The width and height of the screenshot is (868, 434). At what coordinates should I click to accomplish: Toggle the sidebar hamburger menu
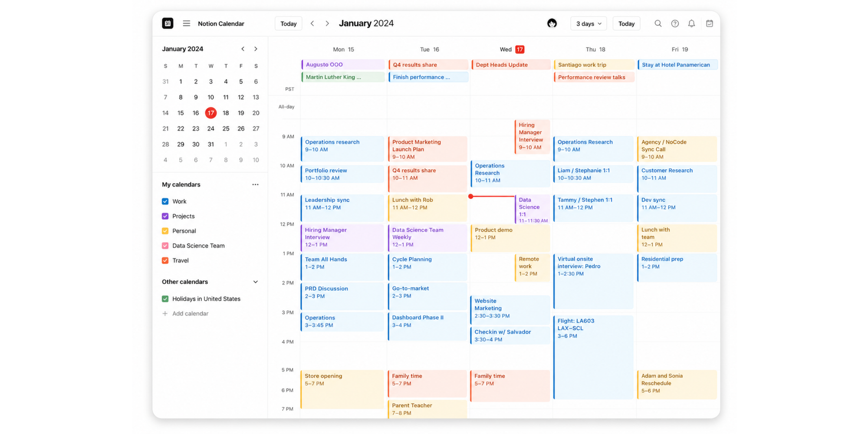[x=186, y=23]
